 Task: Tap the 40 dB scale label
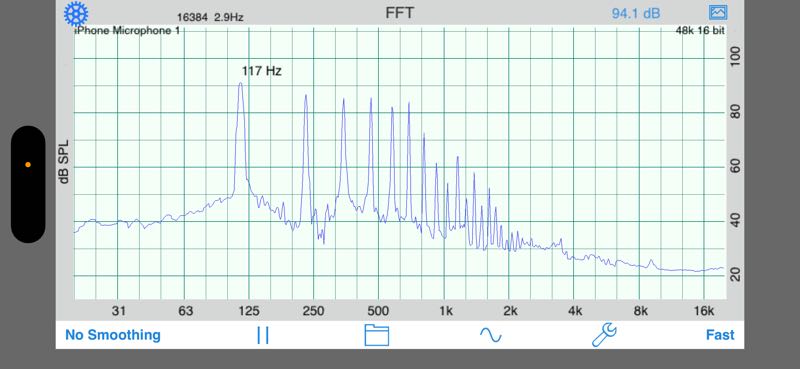pos(735,221)
